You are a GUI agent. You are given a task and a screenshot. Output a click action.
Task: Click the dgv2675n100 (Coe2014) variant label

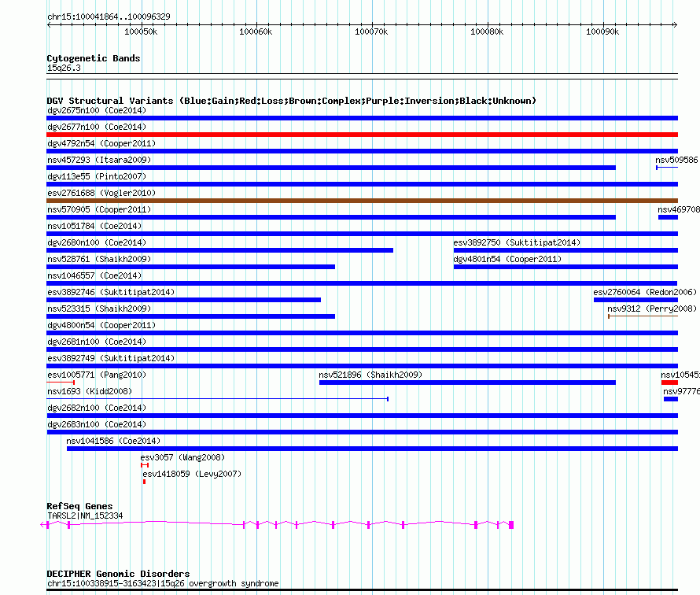point(97,110)
